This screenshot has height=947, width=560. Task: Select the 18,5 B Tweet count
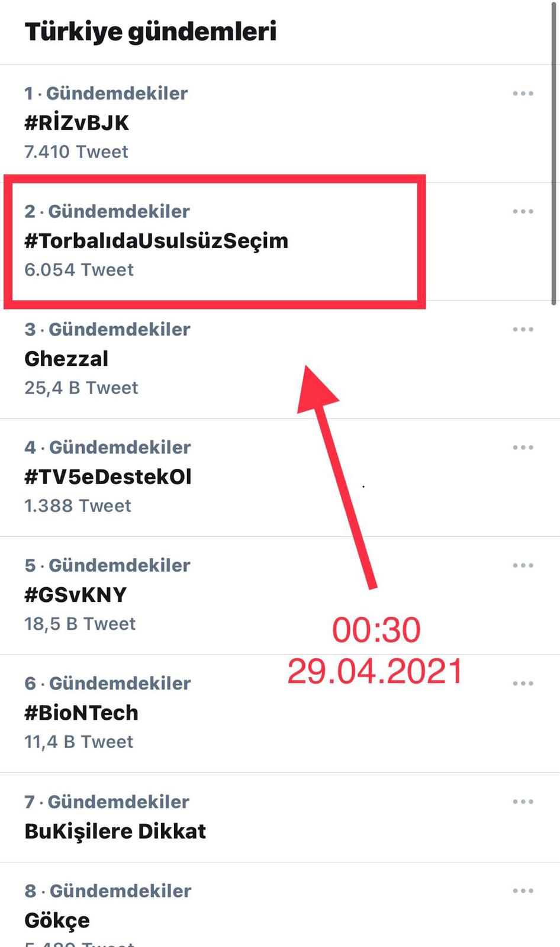[x=80, y=624]
